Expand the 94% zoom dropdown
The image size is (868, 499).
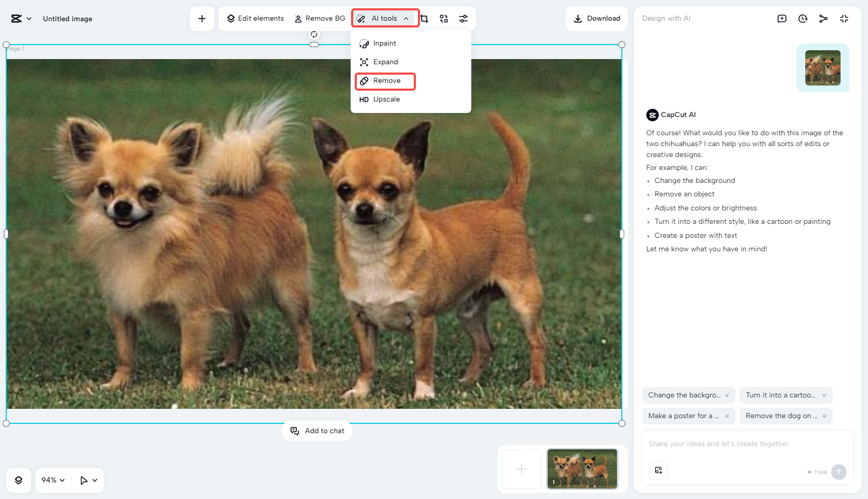point(53,480)
